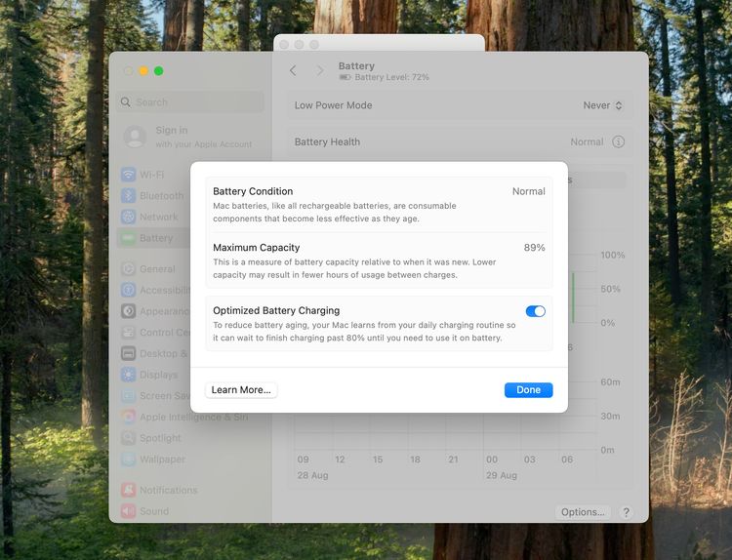
Task: Select the Network icon in the sidebar
Action: pos(129,217)
